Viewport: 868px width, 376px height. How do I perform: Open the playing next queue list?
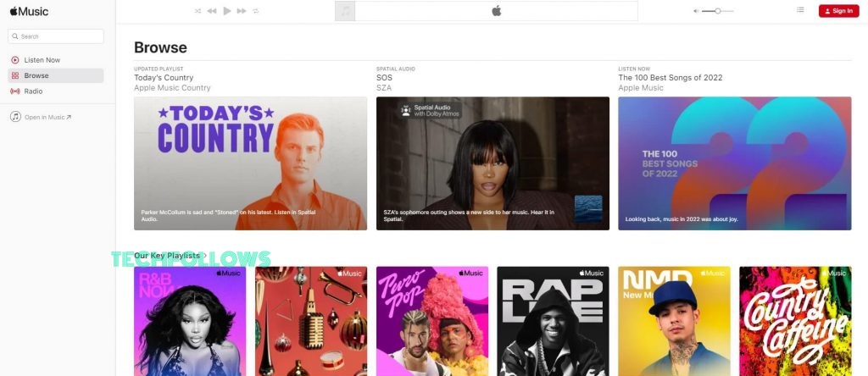[800, 9]
